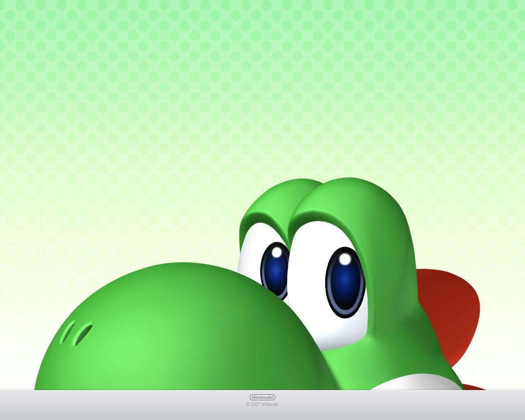Click the dark blue pupil of Yoshi's left eye
The image size is (525, 420).
[x=276, y=271]
